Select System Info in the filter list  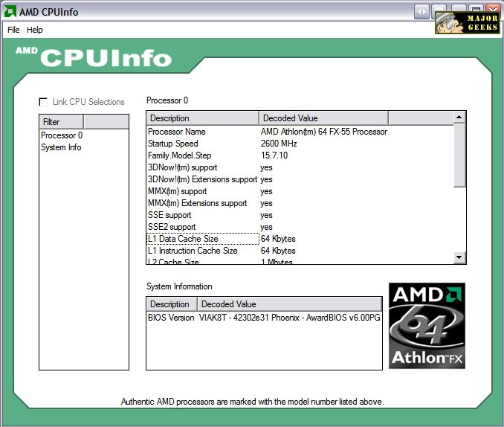tap(61, 147)
